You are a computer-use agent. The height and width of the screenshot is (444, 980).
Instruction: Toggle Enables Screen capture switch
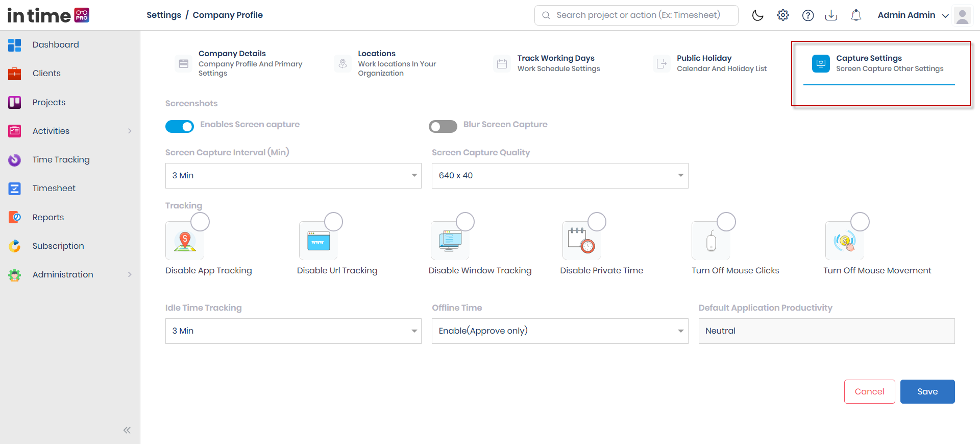pyautogui.click(x=180, y=126)
